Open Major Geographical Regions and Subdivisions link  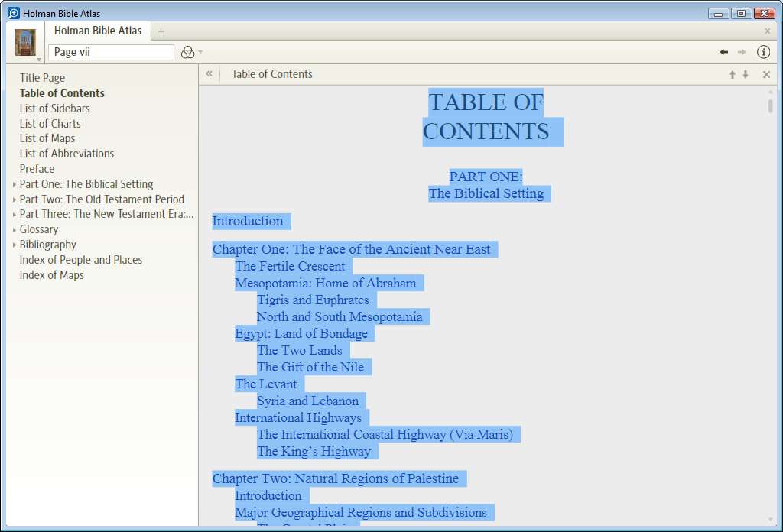coord(361,513)
